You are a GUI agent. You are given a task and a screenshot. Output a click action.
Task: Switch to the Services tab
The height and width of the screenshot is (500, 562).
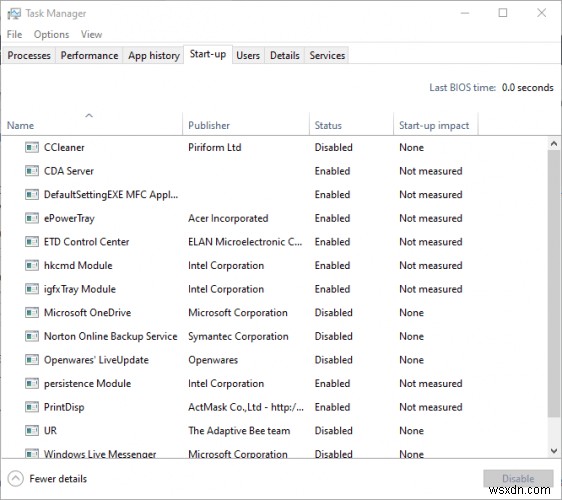327,56
